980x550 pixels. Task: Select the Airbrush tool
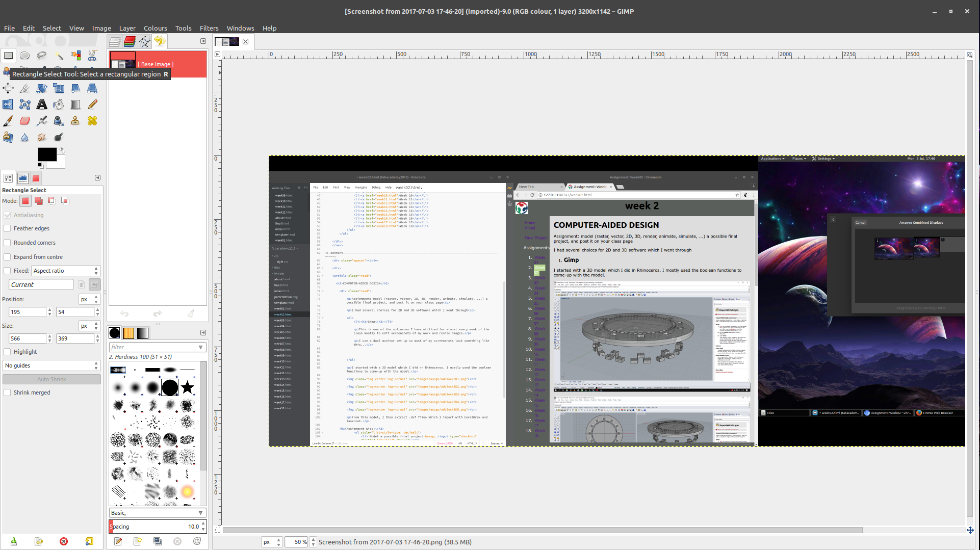coord(42,121)
